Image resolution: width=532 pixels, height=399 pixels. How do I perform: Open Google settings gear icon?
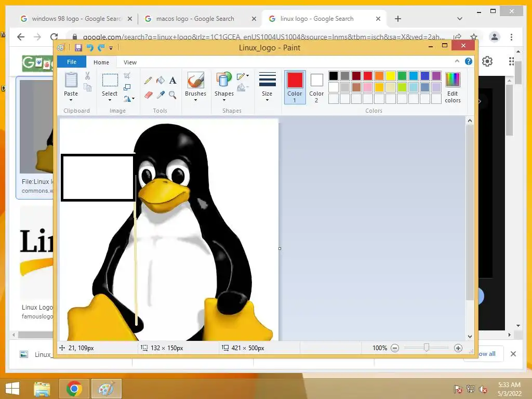pyautogui.click(x=487, y=61)
